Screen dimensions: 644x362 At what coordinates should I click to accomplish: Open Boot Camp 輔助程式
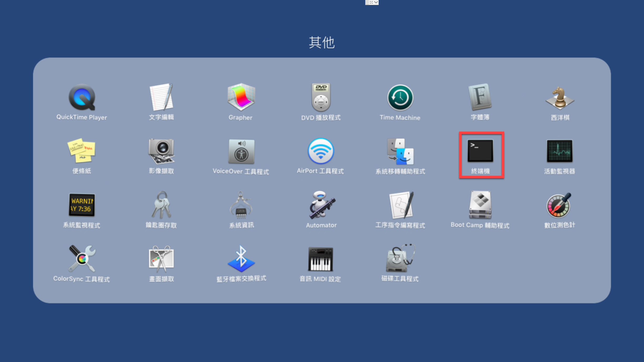coord(480,205)
